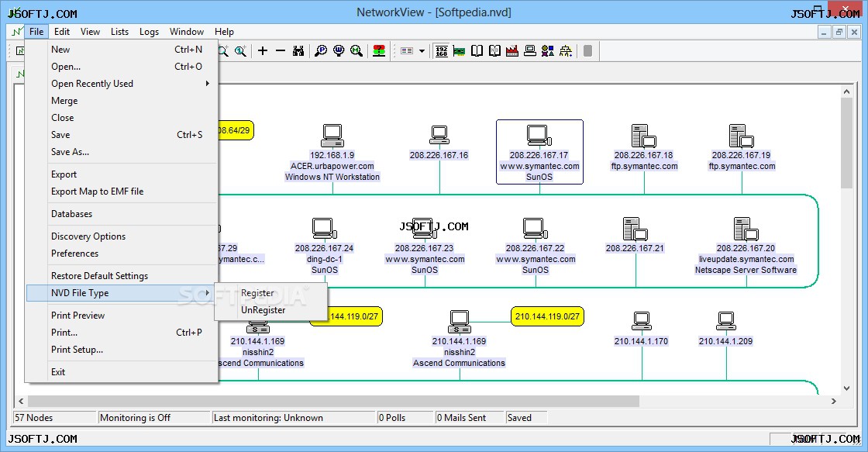Select the 208.226.167.18 ftp server node
The image size is (868, 452).
pos(644,147)
